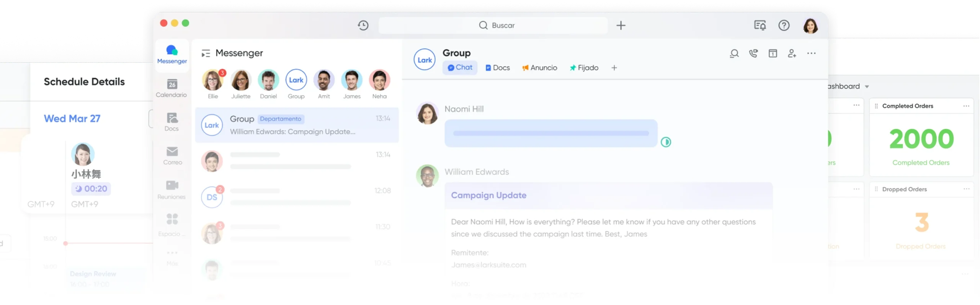Screen dimensions: 980x305
Task: Open Completed Orders card options menu
Action: click(x=966, y=106)
